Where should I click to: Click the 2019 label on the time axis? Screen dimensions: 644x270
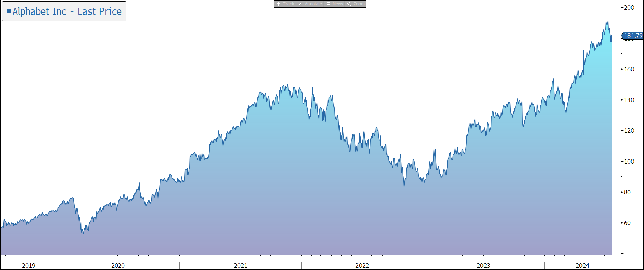pyautogui.click(x=29, y=266)
